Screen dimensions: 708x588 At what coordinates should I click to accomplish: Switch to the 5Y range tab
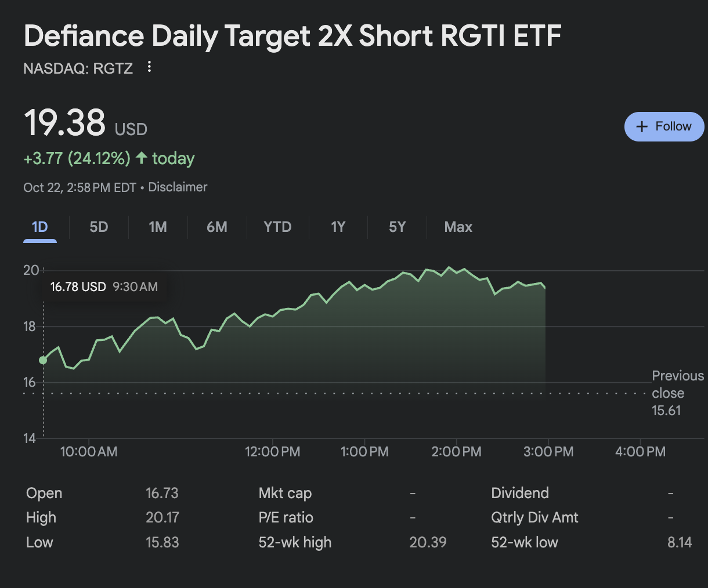(x=397, y=227)
